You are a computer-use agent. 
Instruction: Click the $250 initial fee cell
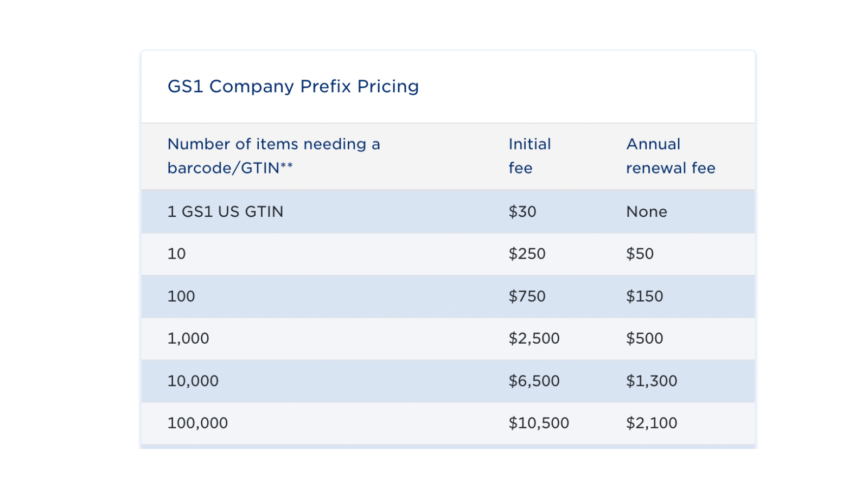click(527, 254)
